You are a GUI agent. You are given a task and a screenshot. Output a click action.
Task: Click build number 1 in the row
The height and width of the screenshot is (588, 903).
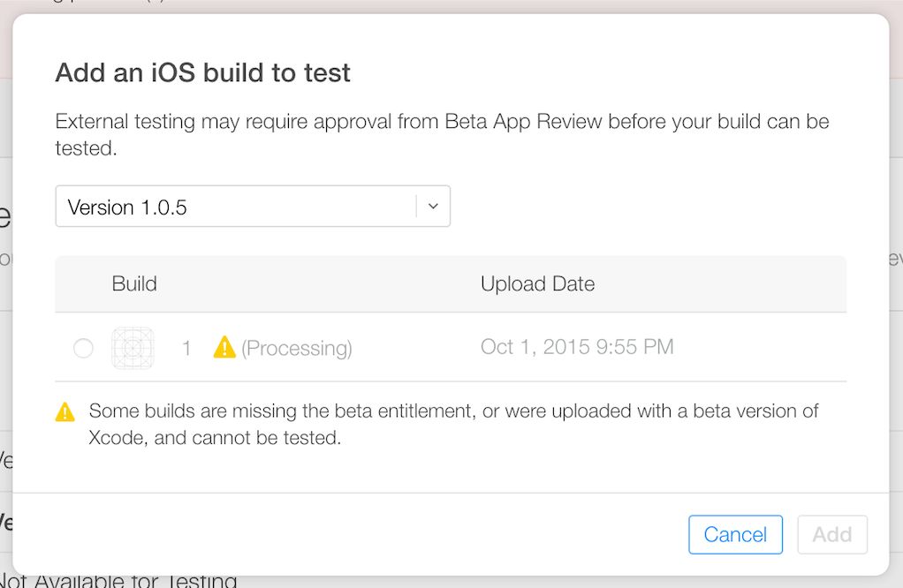point(186,349)
